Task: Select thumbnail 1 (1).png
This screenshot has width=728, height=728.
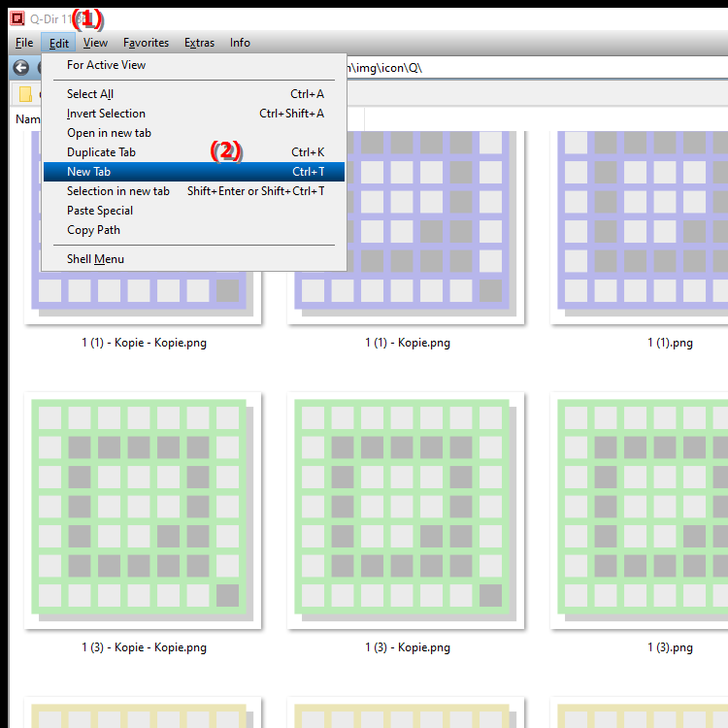Action: [640, 227]
